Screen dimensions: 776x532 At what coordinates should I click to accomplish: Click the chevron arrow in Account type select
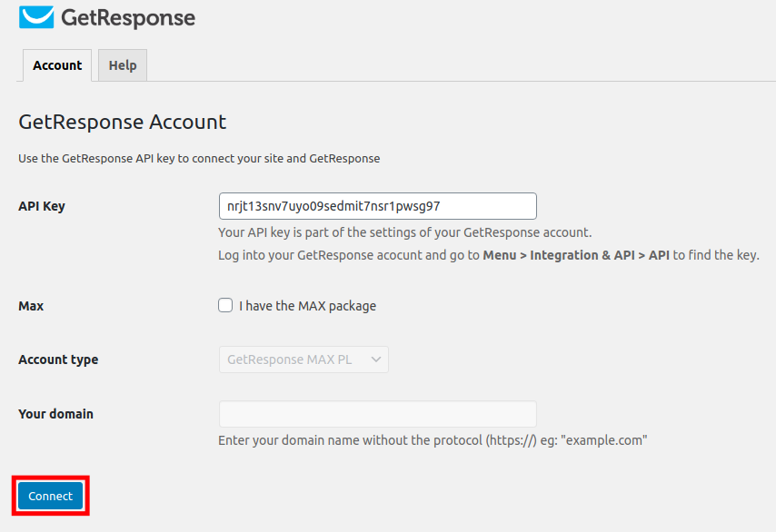pyautogui.click(x=376, y=360)
